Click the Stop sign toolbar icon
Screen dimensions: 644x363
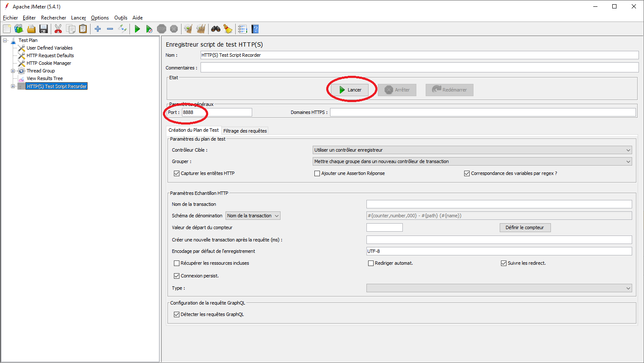tap(162, 29)
